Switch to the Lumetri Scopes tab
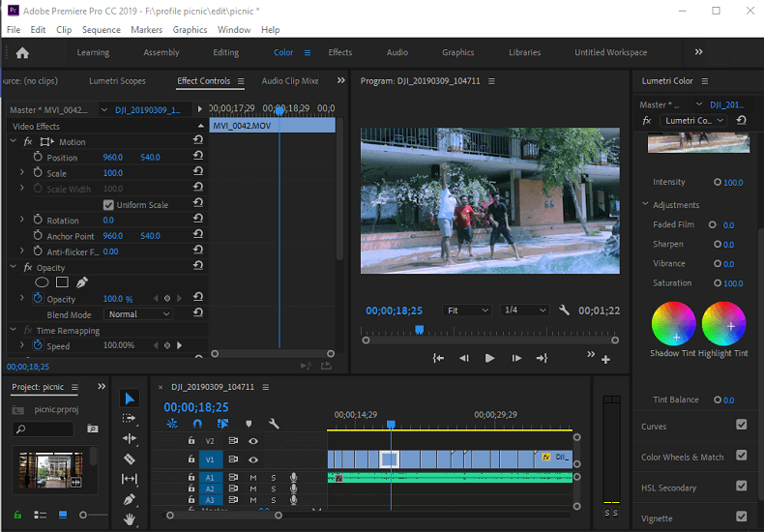Screen dimensions: 764x532 [x=117, y=81]
